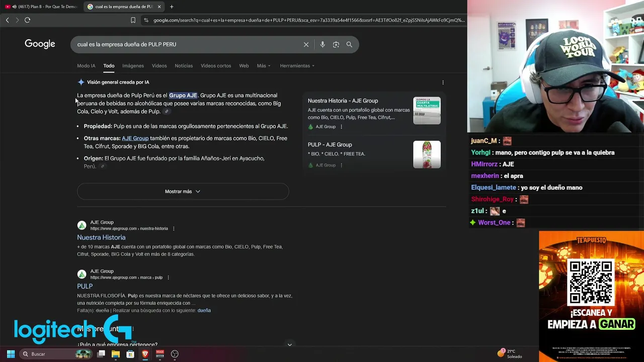Open AI overview three-dot options menu
Image resolution: width=644 pixels, height=362 pixels.
point(443,82)
